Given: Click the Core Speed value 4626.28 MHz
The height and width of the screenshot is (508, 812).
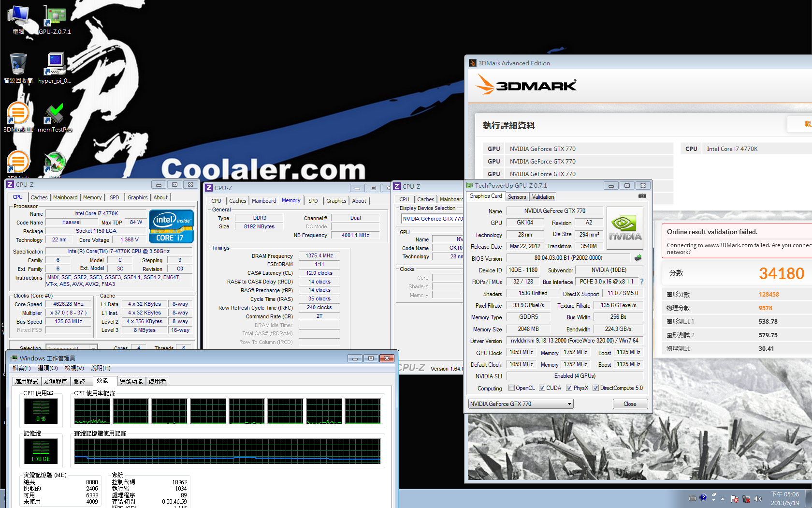Looking at the screenshot, I should click(x=68, y=304).
